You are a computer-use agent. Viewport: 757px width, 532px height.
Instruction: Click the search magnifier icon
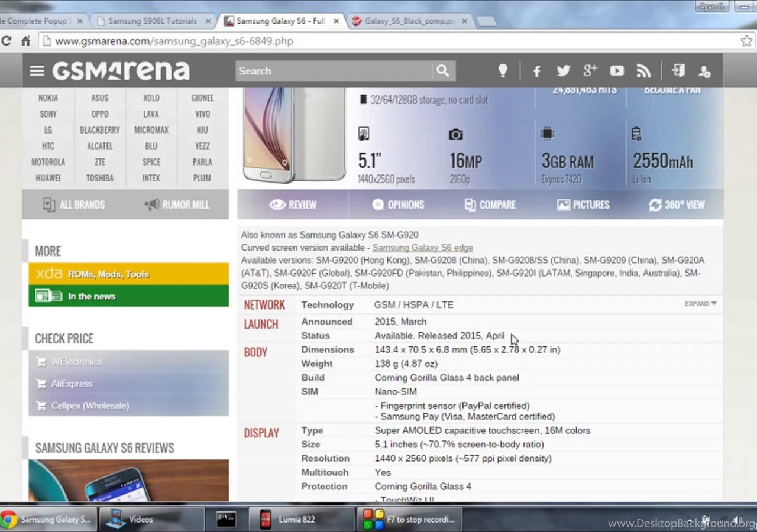click(443, 71)
